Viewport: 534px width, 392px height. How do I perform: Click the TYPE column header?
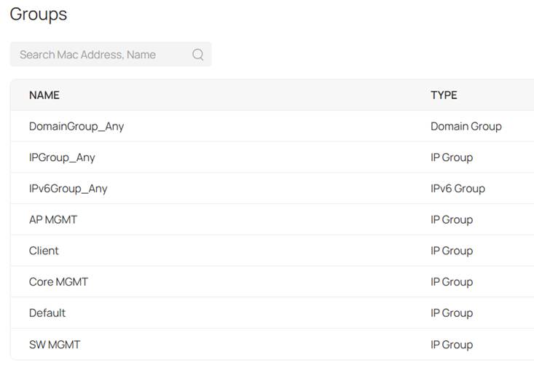pyautogui.click(x=444, y=95)
